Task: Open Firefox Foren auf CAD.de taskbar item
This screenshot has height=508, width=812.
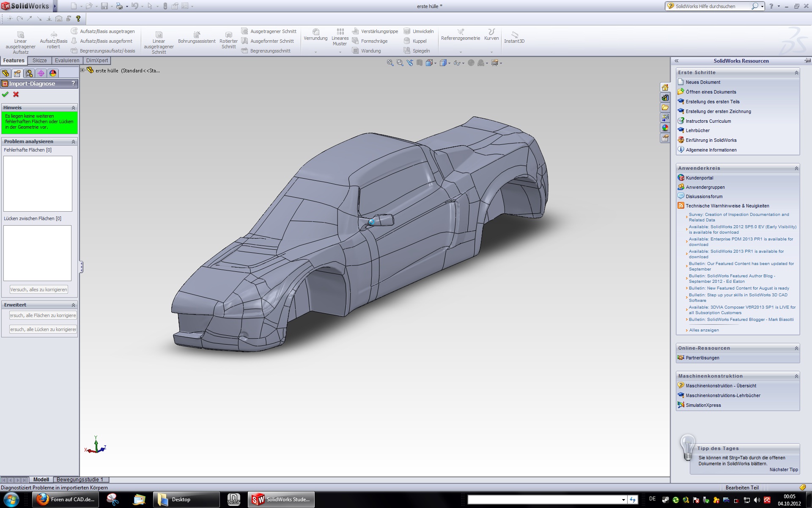Action: click(66, 500)
